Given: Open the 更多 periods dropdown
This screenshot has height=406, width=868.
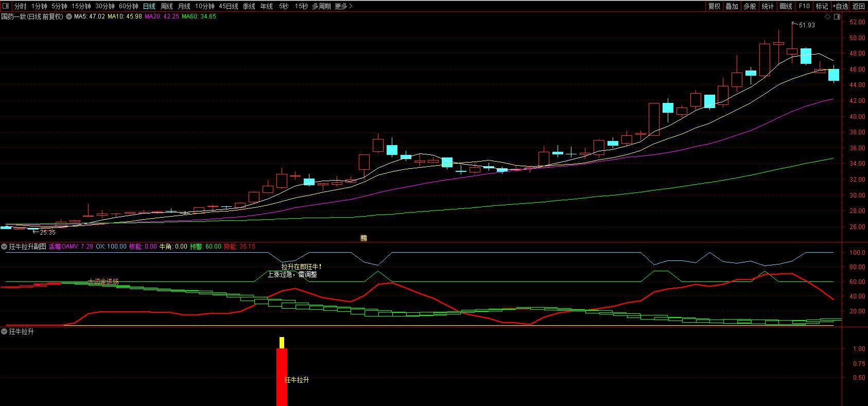Looking at the screenshot, I should pyautogui.click(x=343, y=6).
